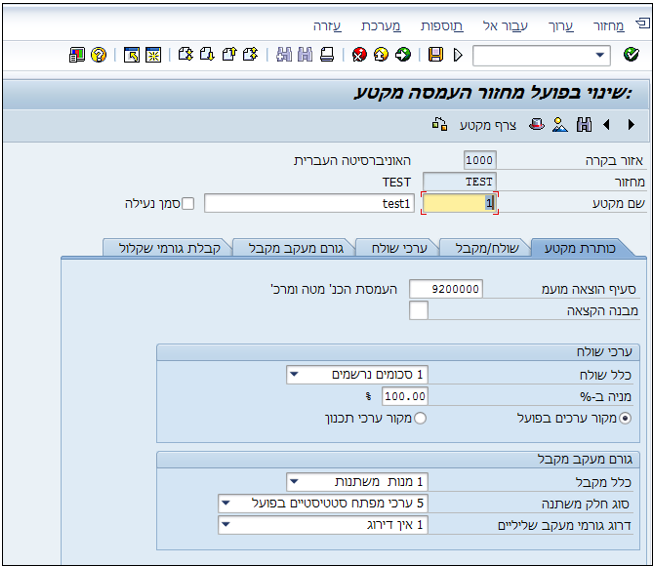This screenshot has height=570, width=657.
Task: Click the text האוניברסיטה העברית
Action: [x=352, y=161]
